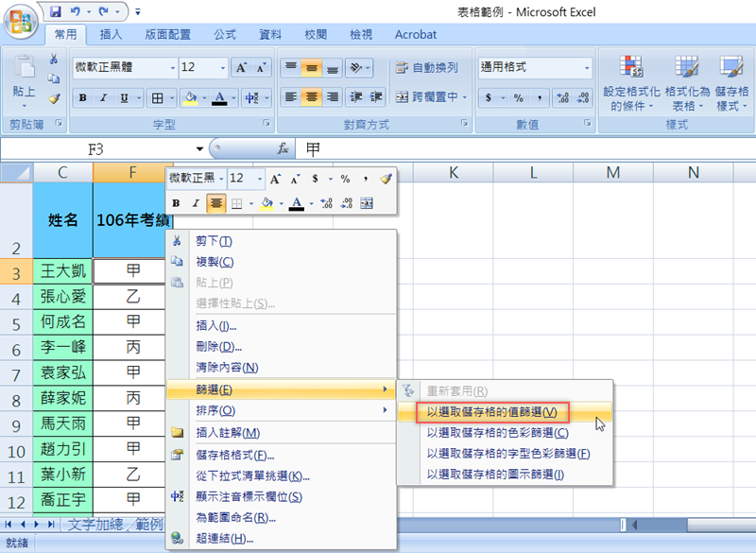Viewport: 756px width, 553px height.
Task: Click the percent style icon in mini toolbar
Action: pyautogui.click(x=345, y=179)
